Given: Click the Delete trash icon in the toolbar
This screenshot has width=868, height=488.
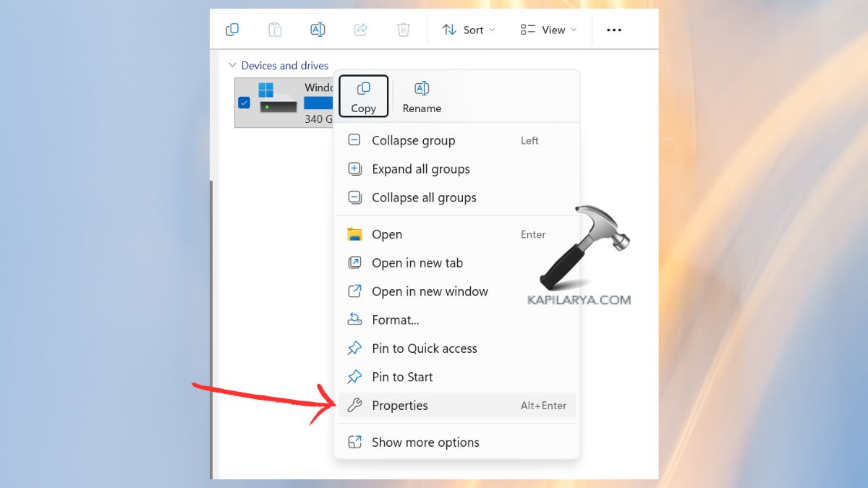Looking at the screenshot, I should [x=403, y=30].
